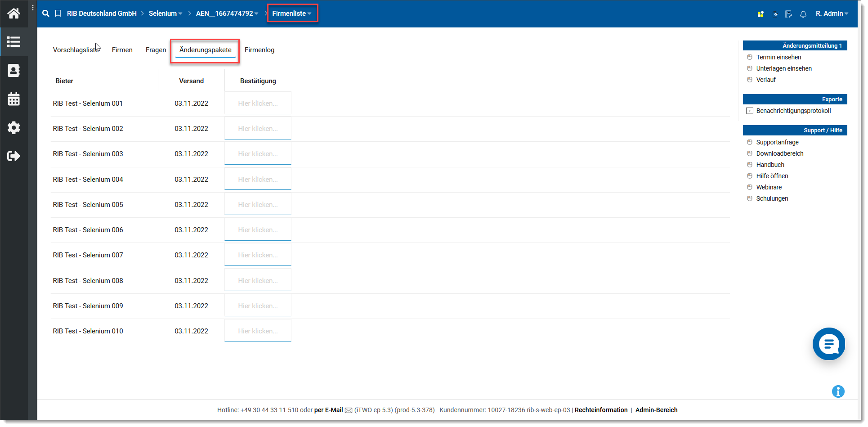Screen dimensions: 868x427
Task: Open the chat bubble support widget
Action: tap(828, 344)
